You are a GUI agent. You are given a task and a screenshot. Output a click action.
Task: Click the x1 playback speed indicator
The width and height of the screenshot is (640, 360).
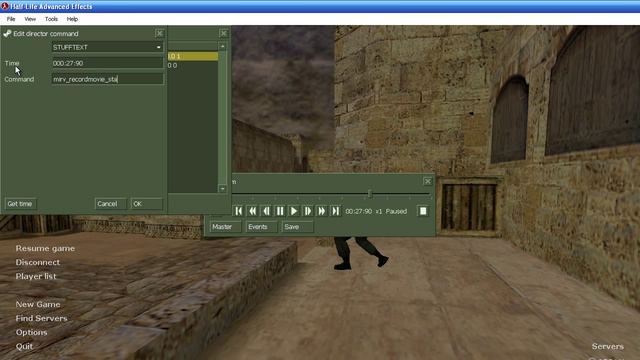click(x=379, y=211)
